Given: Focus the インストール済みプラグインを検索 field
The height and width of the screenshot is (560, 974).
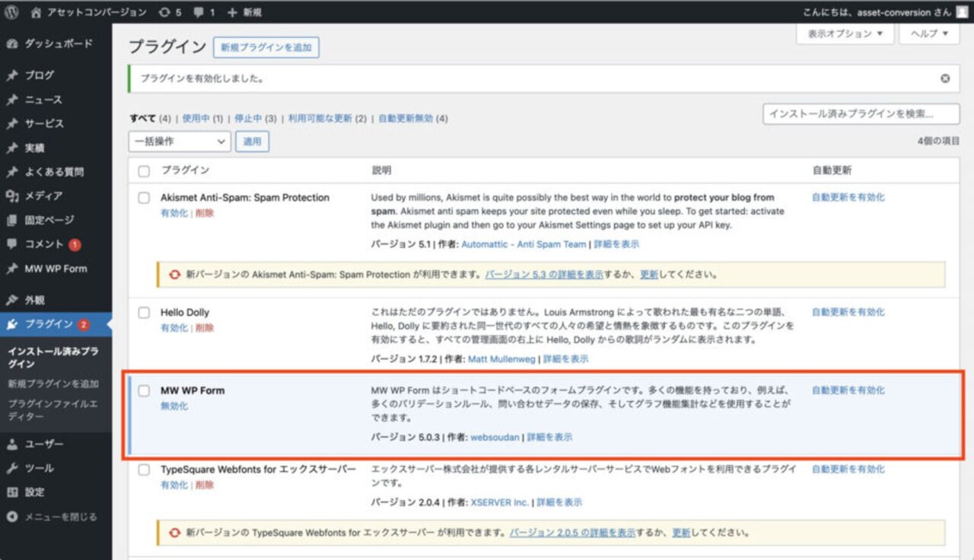Looking at the screenshot, I should [x=861, y=114].
